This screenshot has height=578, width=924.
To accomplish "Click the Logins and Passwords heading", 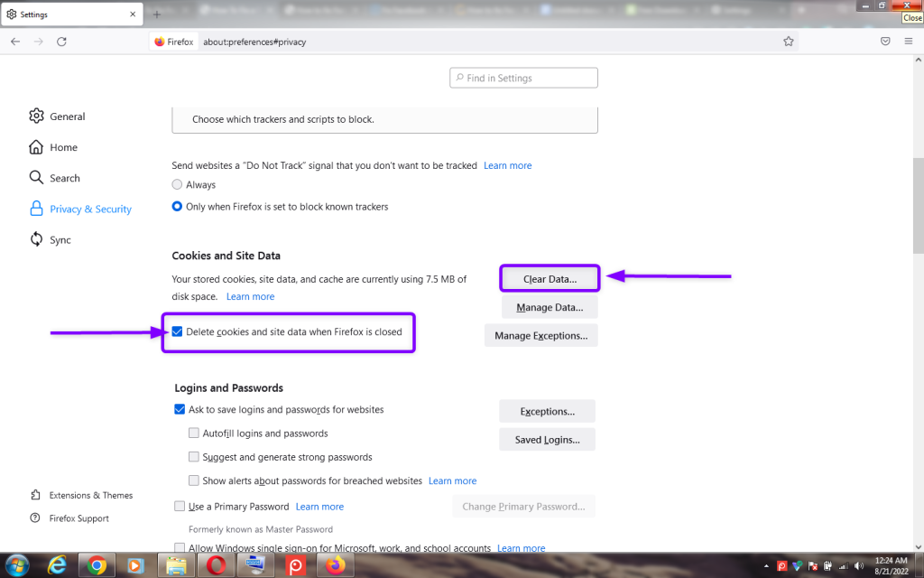I will coord(228,387).
